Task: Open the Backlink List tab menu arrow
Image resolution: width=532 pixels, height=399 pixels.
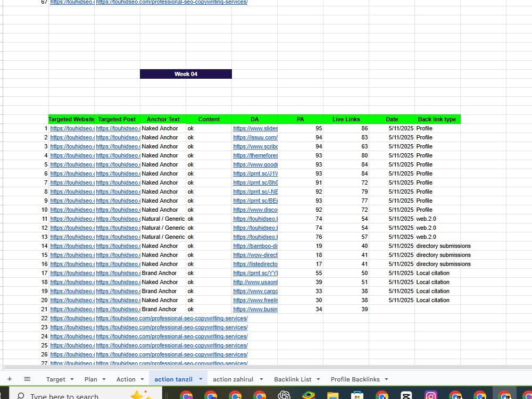Action: tap(318, 379)
